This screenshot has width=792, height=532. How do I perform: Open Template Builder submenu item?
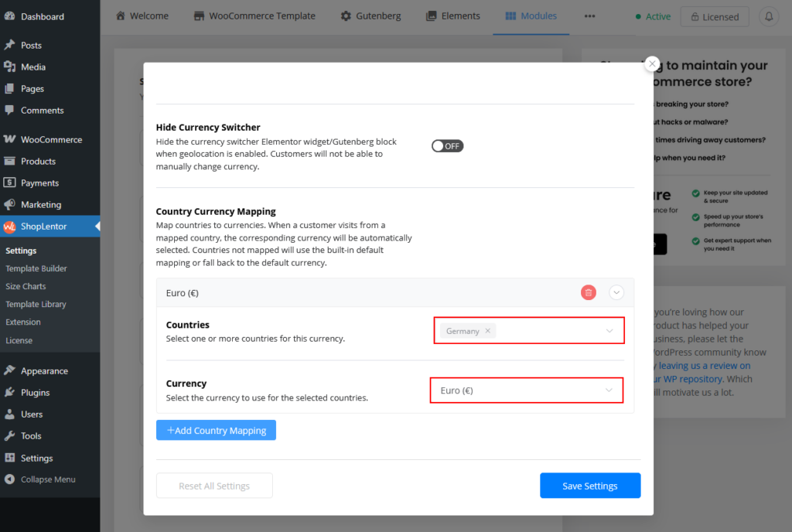[36, 269]
